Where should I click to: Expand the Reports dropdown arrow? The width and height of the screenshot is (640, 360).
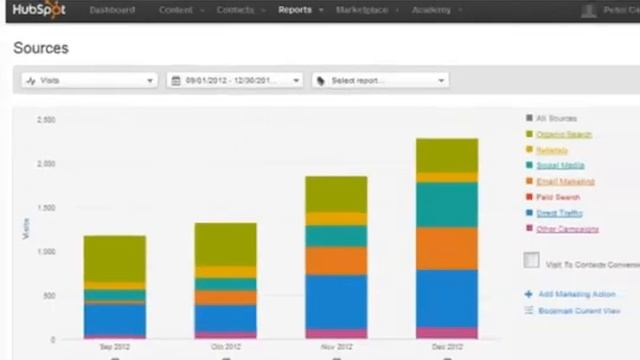click(x=321, y=10)
